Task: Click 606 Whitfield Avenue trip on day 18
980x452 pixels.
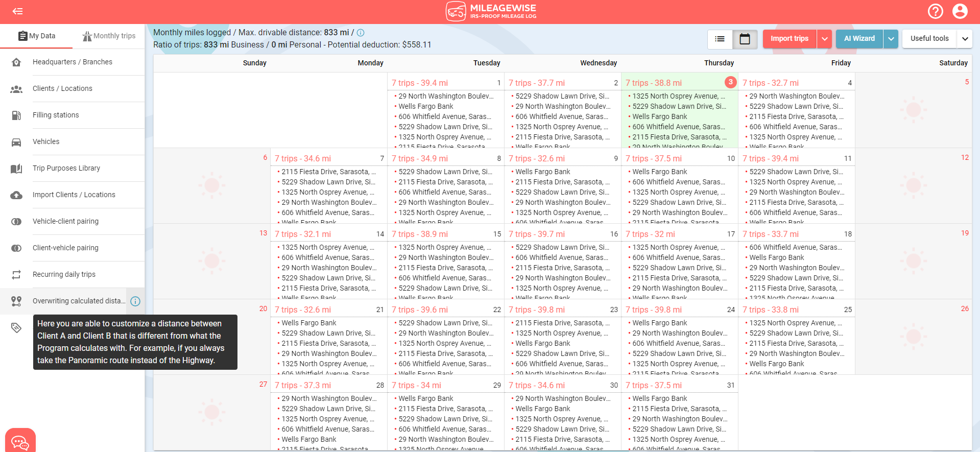Action: (796, 248)
